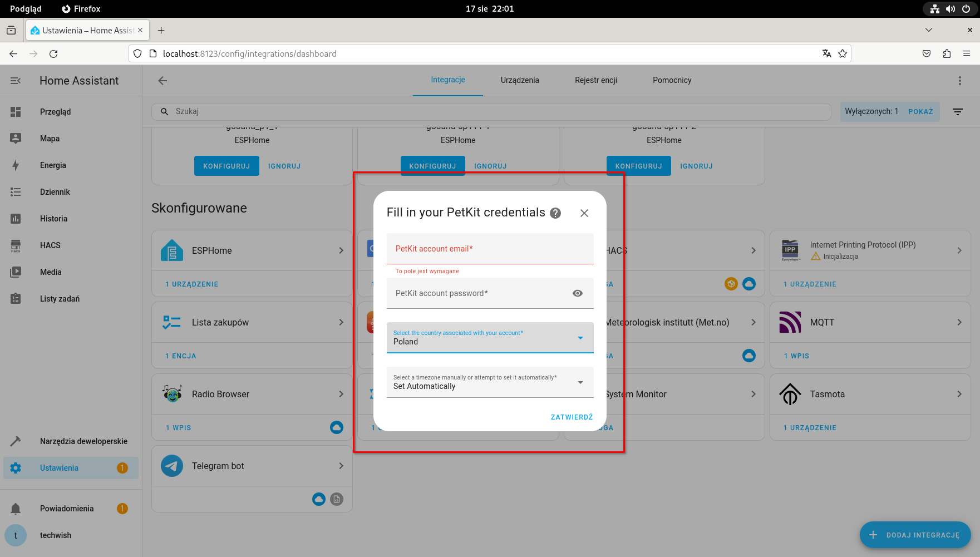Expand the MQTT integration chevron

[959, 323]
